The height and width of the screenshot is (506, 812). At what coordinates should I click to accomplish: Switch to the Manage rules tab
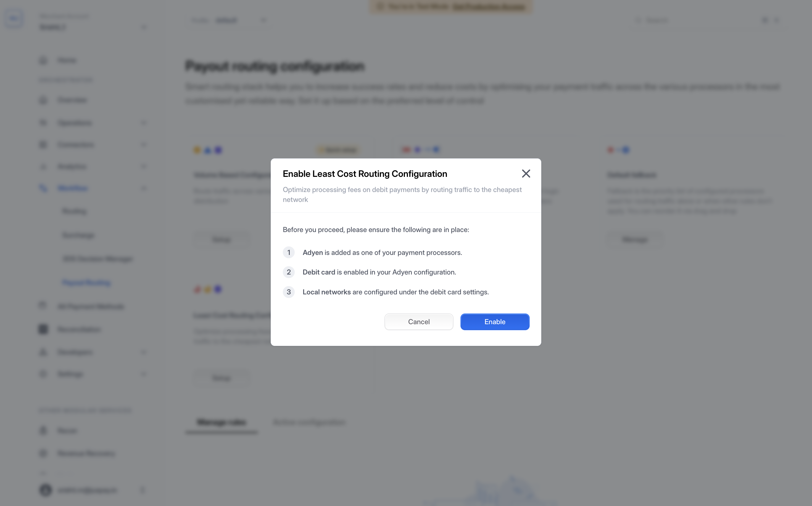click(222, 422)
